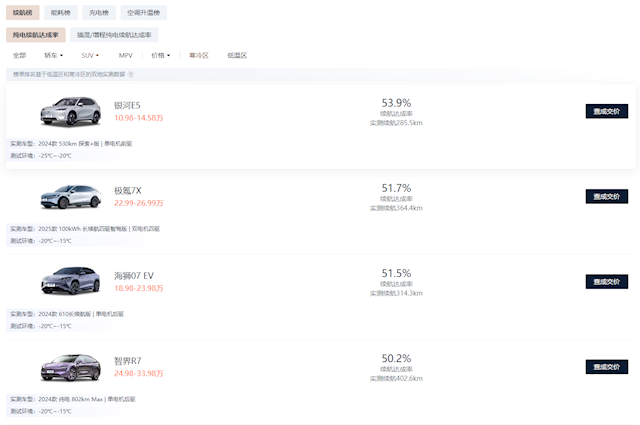The width and height of the screenshot is (640, 425).
Task: Choose the 低温区 region filter
Action: pos(237,56)
